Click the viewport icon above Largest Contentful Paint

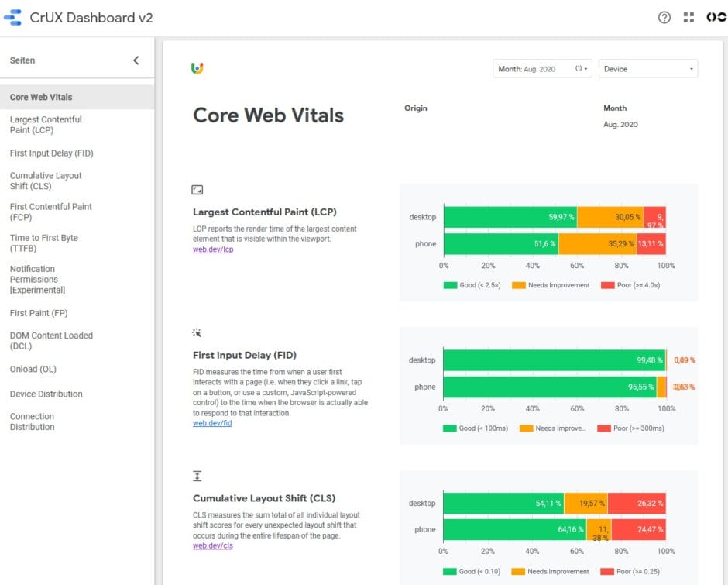(197, 189)
